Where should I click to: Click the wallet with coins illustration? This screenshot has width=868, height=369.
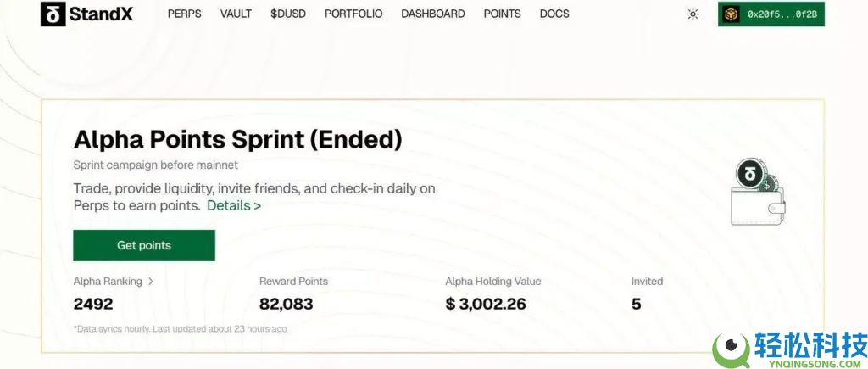758,193
